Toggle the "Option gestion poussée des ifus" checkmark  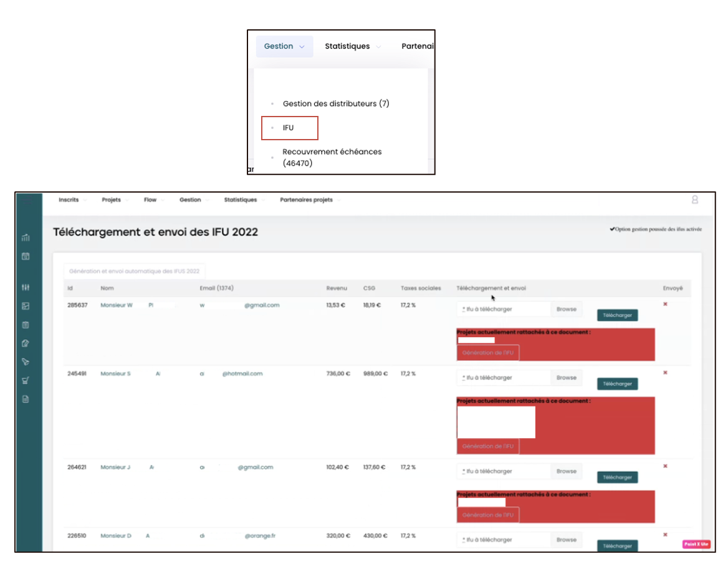[613, 229]
